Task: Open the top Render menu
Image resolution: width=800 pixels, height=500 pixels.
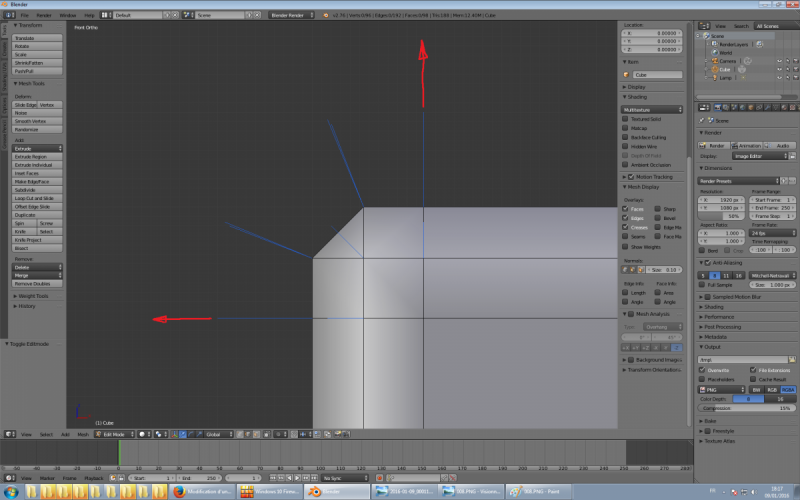Action: 44,15
